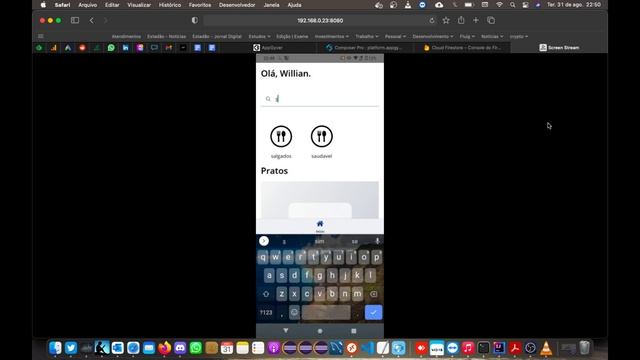Expand the Trabalho favorites folder
This screenshot has height=360, width=640.
coord(367,36)
